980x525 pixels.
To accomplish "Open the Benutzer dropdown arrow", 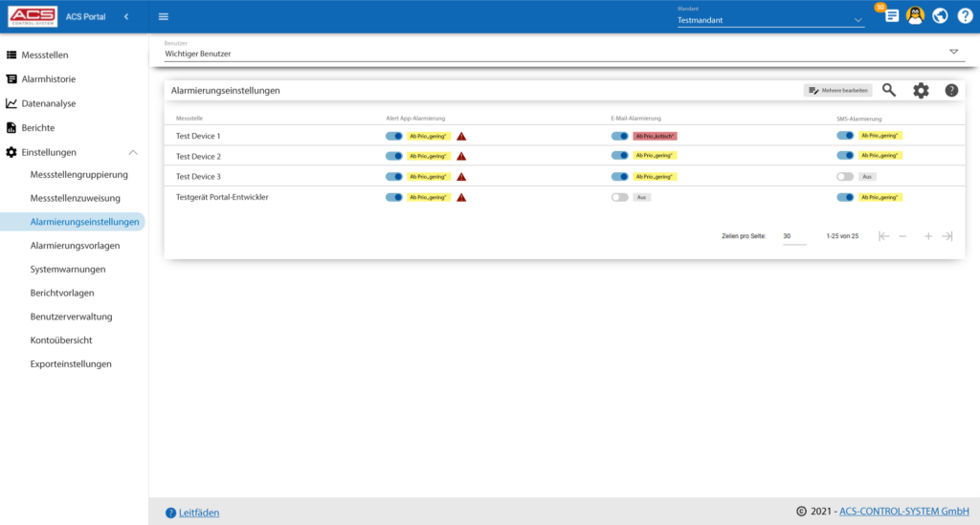I will click(954, 52).
